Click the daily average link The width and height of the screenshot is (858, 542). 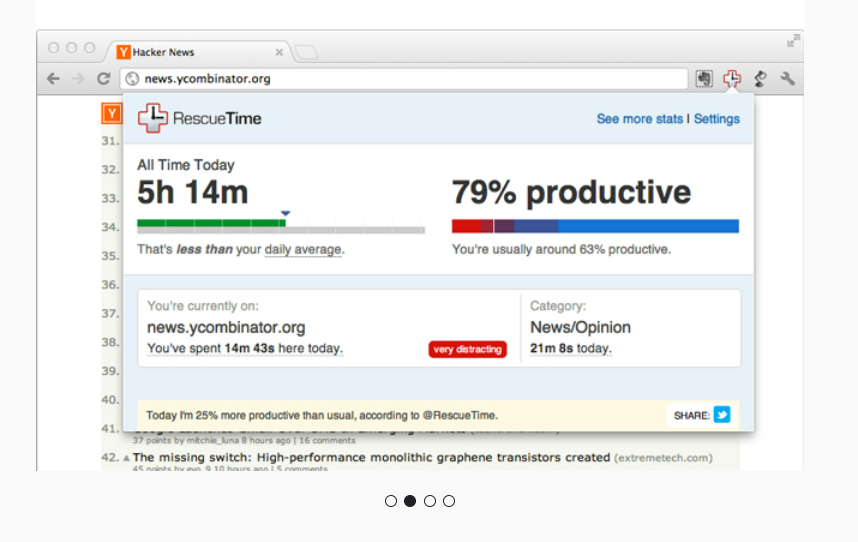[x=303, y=249]
